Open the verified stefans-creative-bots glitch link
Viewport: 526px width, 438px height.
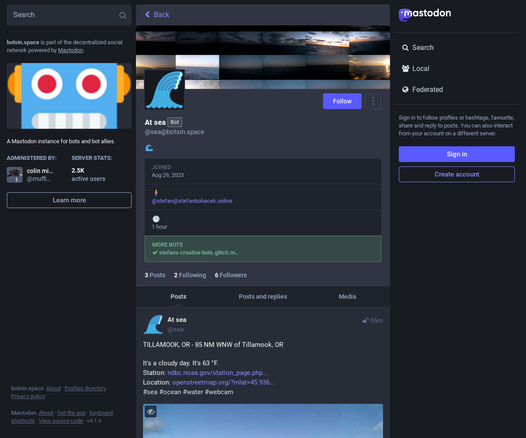click(x=199, y=253)
